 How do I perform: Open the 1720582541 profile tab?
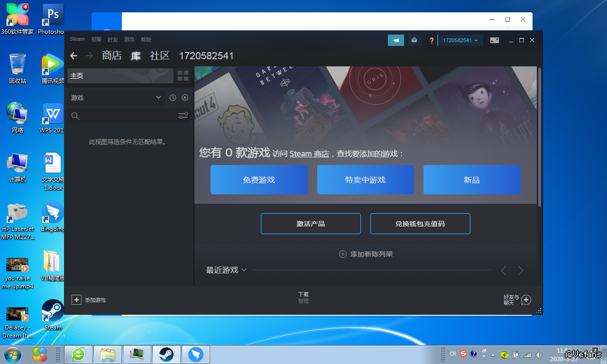click(206, 56)
